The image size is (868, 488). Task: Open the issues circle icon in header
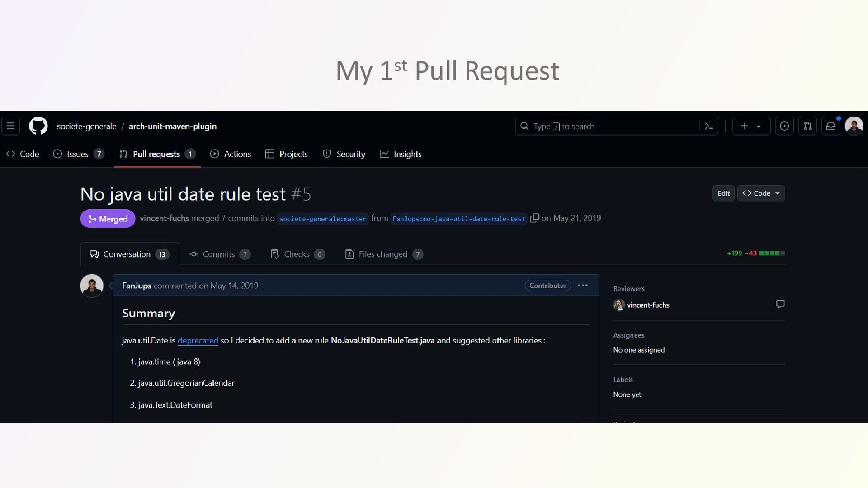784,126
